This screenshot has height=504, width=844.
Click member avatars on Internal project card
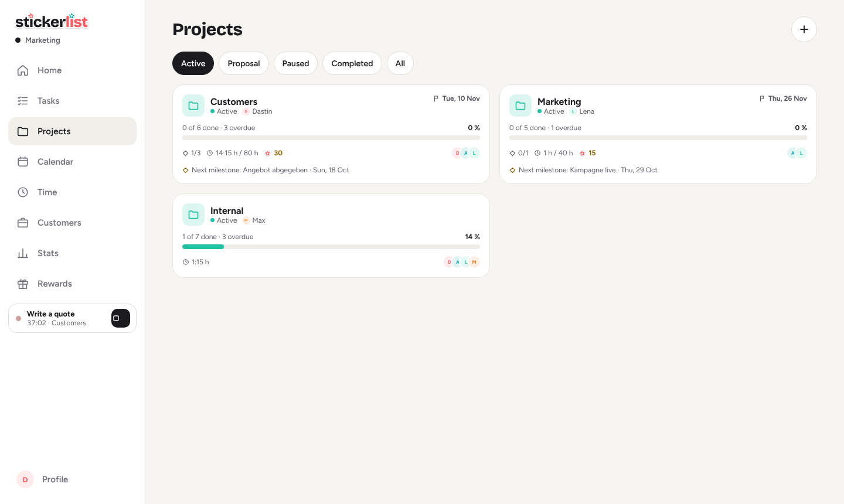(x=462, y=262)
